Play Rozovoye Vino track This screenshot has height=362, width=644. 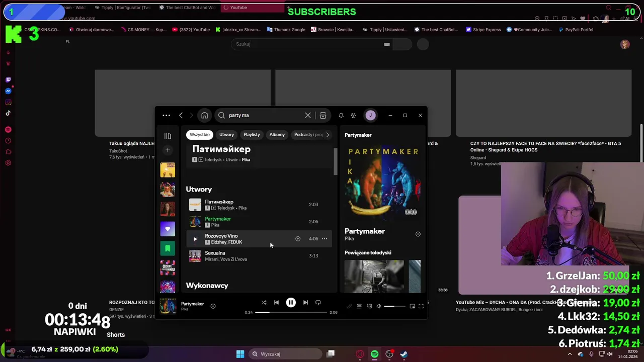click(x=195, y=239)
